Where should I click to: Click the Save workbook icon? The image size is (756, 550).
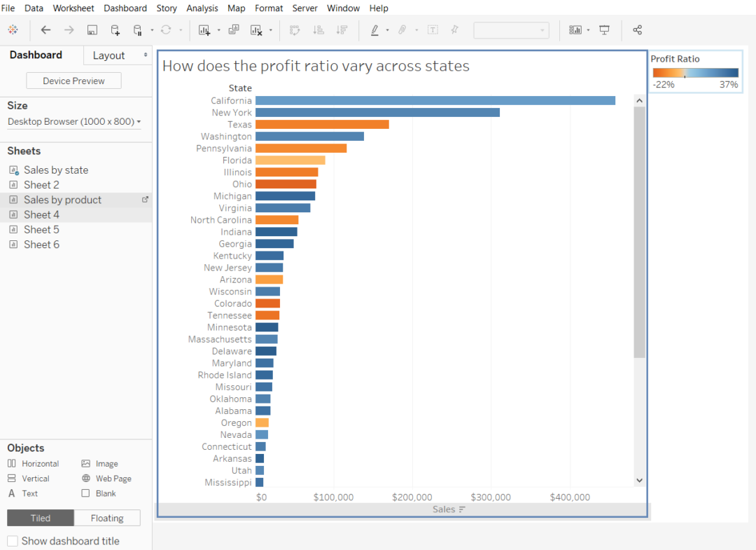tap(92, 30)
